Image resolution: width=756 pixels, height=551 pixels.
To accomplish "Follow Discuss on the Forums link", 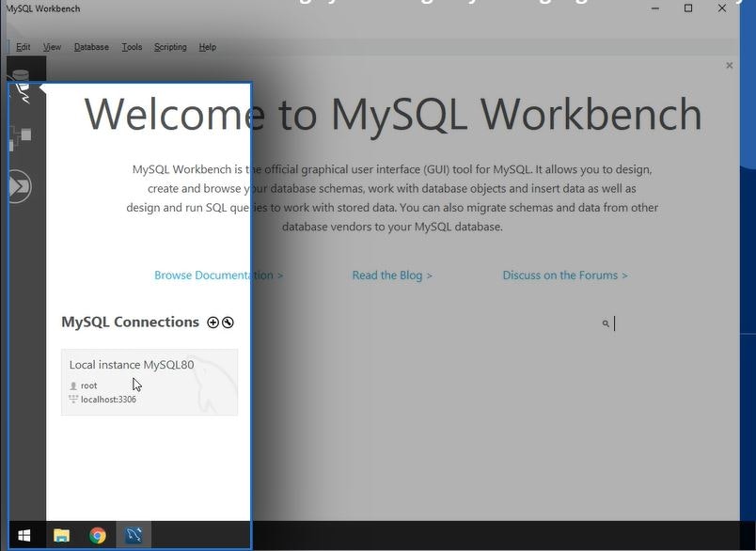I will pyautogui.click(x=565, y=275).
